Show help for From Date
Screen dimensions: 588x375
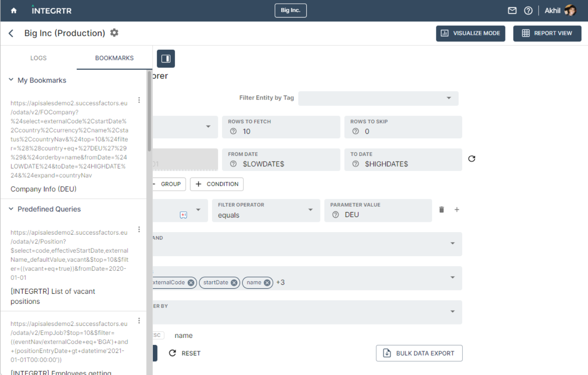233,164
